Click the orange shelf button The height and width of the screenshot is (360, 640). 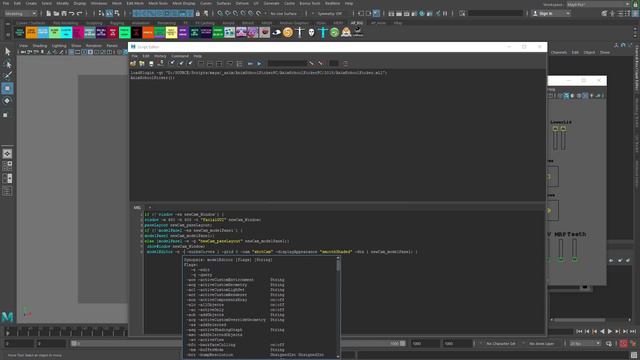[x=31, y=32]
